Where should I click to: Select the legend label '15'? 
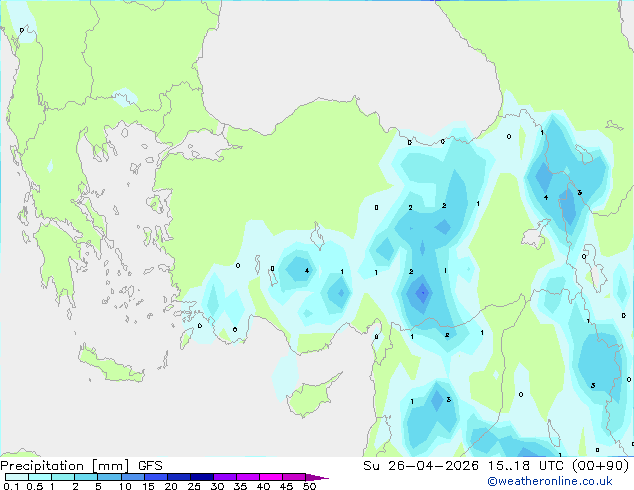(148, 486)
